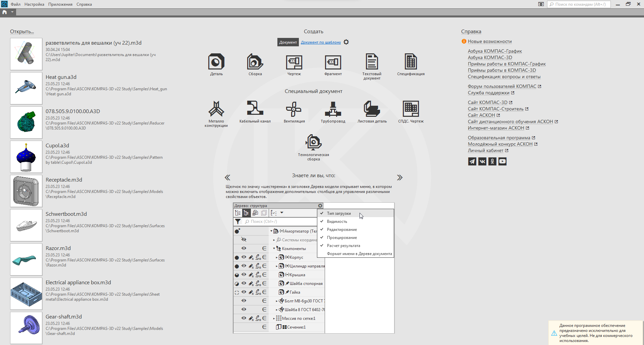
Task: Click the command search field
Action: coord(579,4)
